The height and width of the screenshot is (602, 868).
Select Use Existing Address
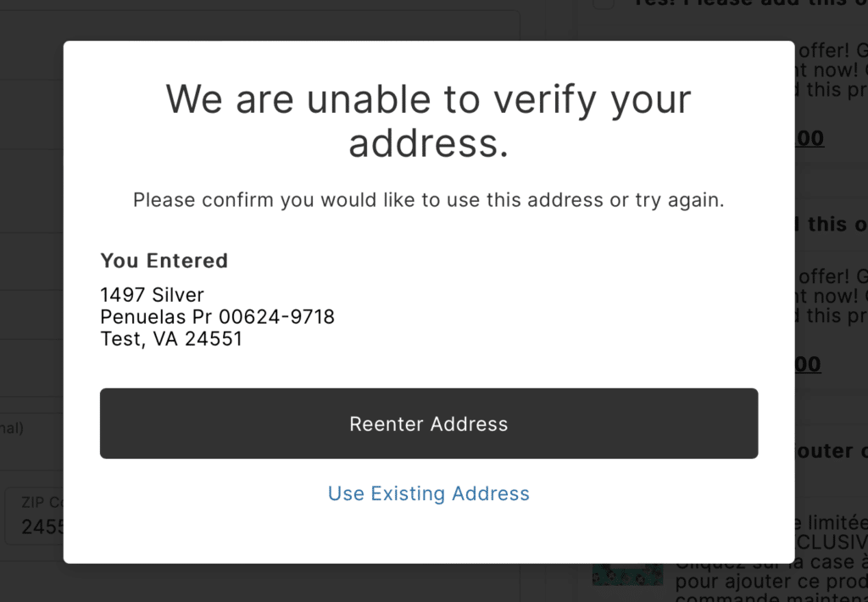tap(428, 493)
